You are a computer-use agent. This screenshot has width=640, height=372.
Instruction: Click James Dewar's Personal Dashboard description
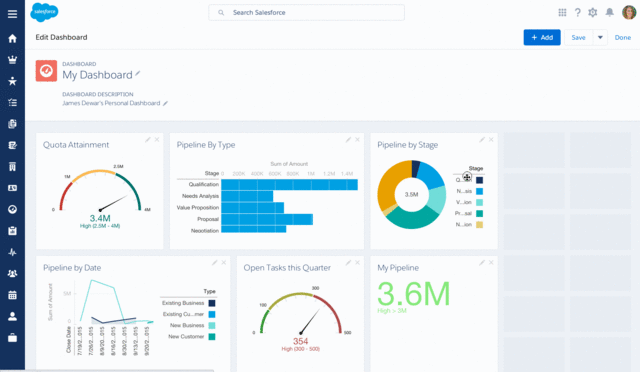coord(111,103)
